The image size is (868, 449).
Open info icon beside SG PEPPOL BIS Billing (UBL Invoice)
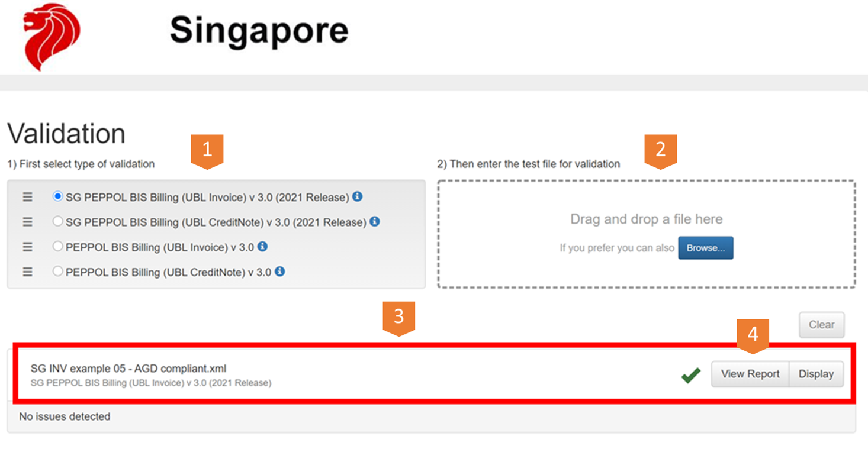356,197
